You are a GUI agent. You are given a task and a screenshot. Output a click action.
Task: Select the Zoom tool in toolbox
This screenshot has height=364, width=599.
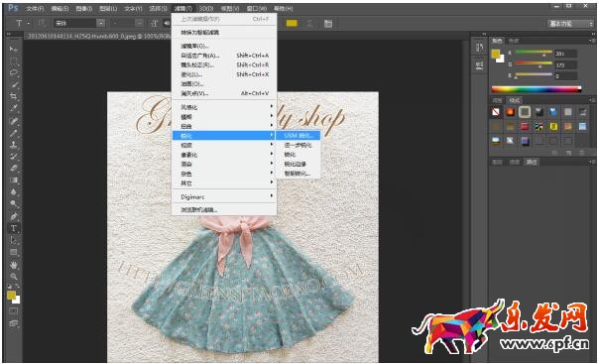(x=13, y=276)
